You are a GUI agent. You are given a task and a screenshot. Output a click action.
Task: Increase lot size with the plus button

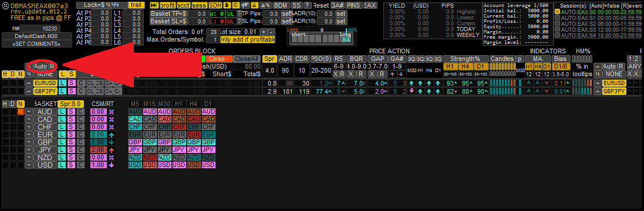pyautogui.click(x=264, y=32)
